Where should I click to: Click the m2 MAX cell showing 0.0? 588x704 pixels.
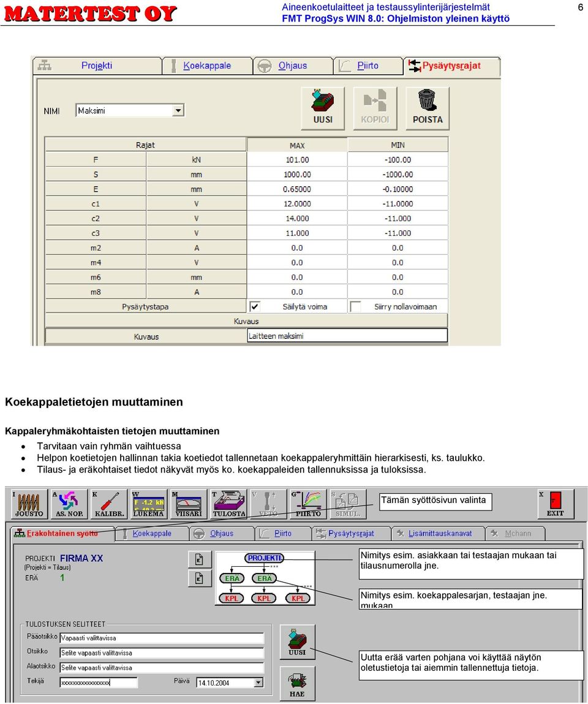click(297, 248)
